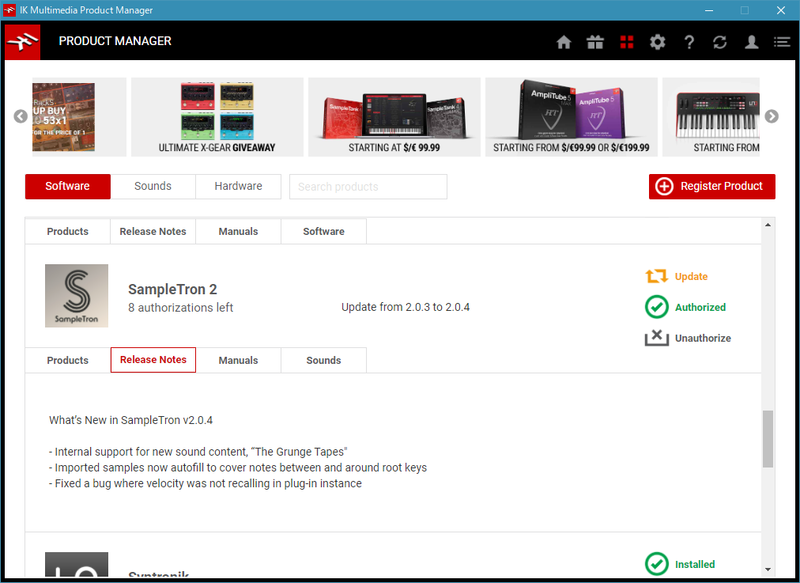The image size is (800, 583).
Task: Open the Racks 53x1 promo banner
Action: click(x=79, y=117)
